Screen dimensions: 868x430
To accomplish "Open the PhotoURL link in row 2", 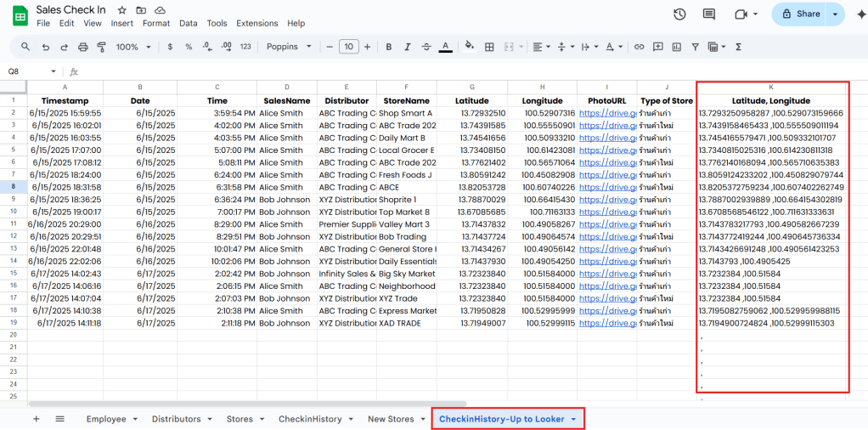I will coord(606,113).
